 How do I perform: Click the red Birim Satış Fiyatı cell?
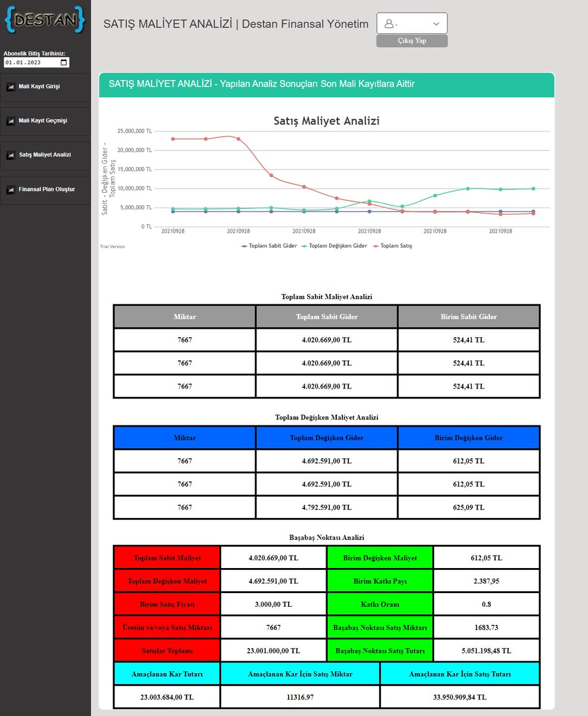[168, 604]
